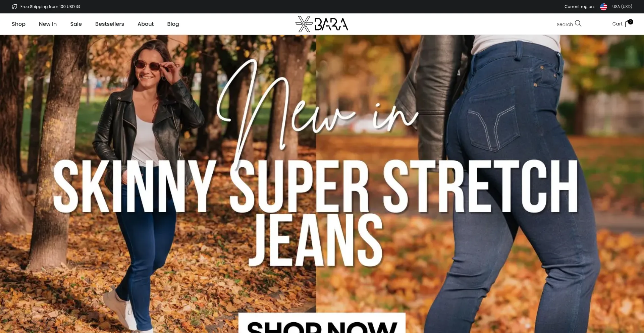Screen dimensions: 644x333
Task: Click the Free Shipping from 100 USD notice
Action: [50, 7]
